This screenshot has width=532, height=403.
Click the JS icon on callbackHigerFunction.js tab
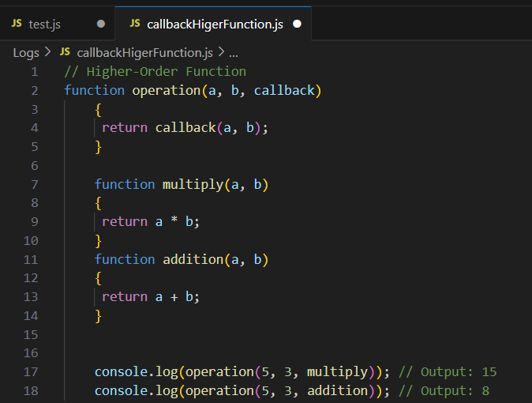coord(135,24)
